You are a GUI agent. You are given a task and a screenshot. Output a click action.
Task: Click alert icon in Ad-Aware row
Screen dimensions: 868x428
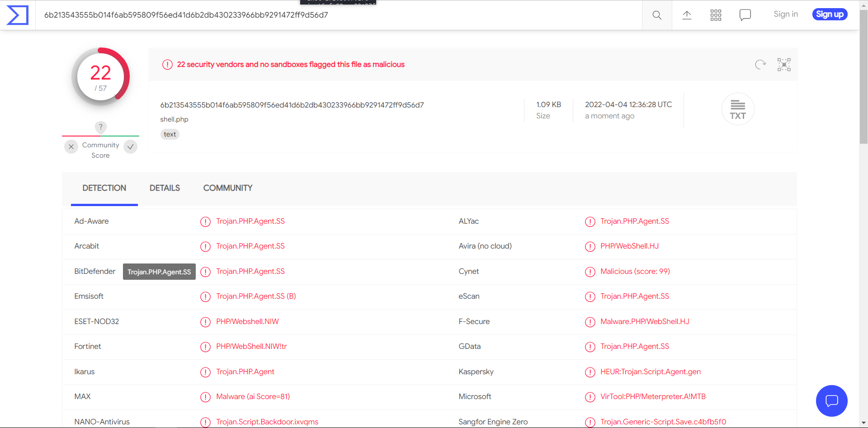coord(205,221)
